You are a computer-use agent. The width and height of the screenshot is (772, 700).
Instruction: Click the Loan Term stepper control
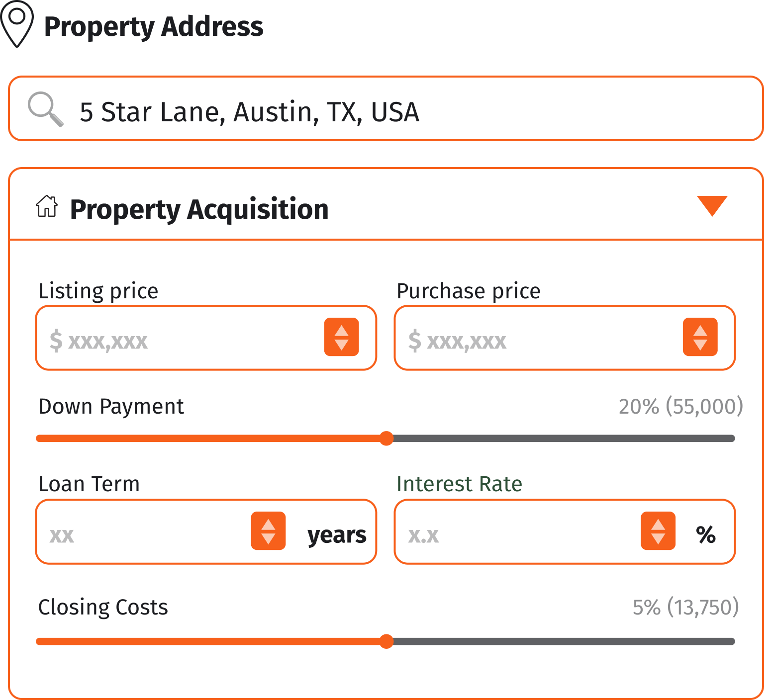(x=268, y=532)
